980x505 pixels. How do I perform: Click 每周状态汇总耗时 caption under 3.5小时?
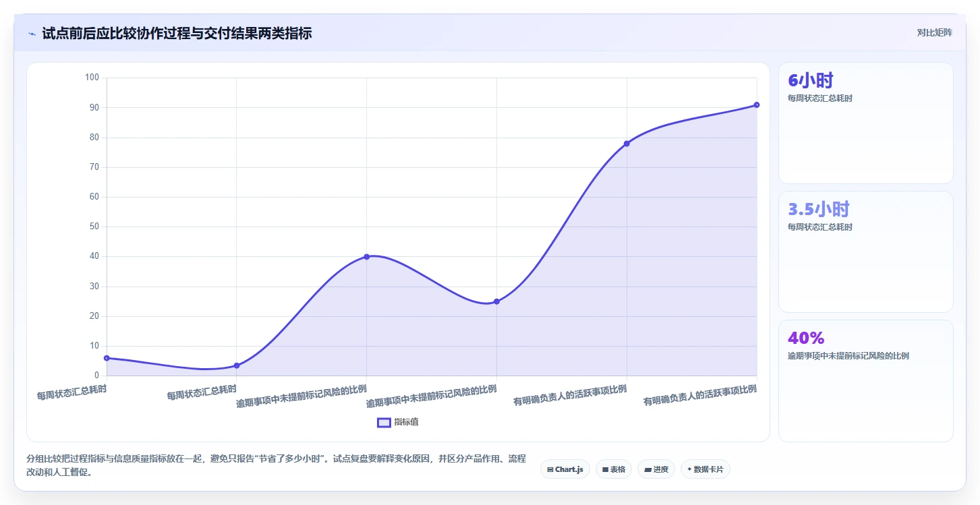[x=819, y=227]
